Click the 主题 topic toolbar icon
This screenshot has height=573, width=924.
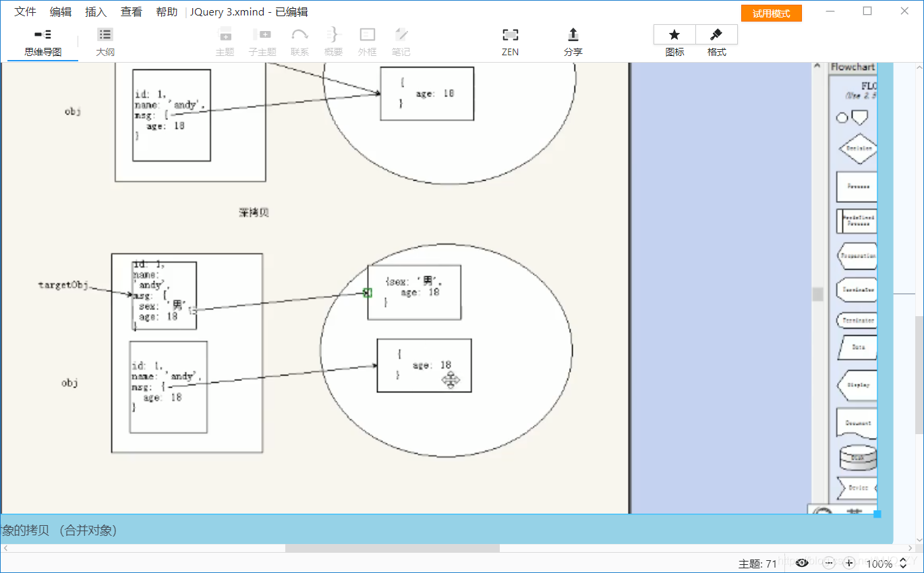pyautogui.click(x=225, y=42)
